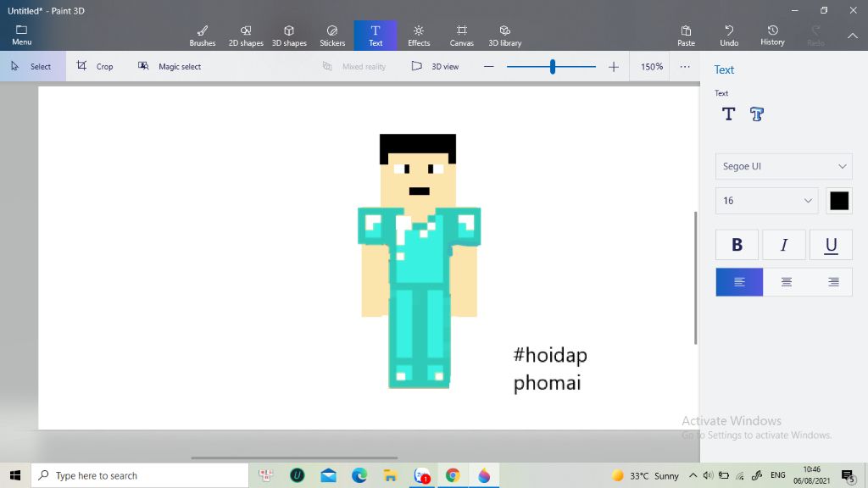Zoom in with the plus button
868x488 pixels.
[x=614, y=67]
